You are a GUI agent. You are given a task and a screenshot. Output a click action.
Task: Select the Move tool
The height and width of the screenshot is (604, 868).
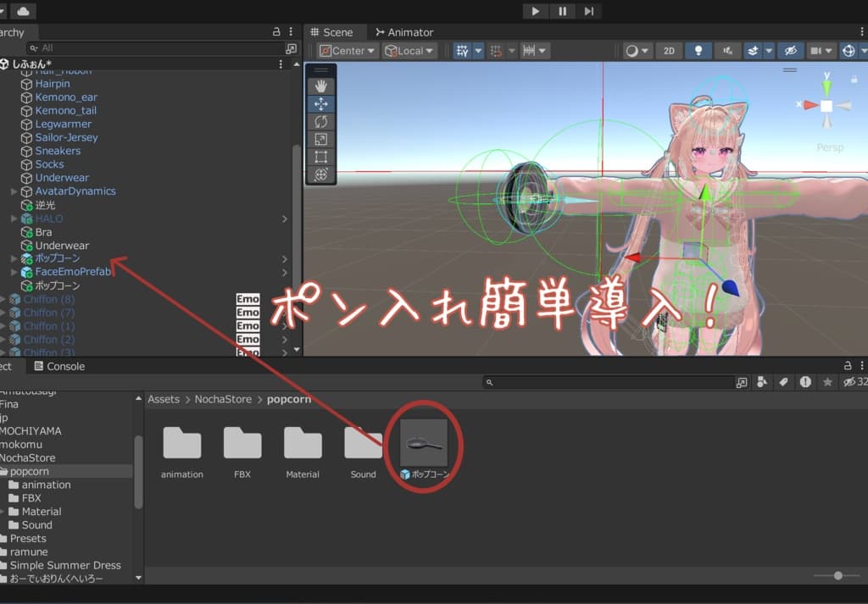(320, 103)
